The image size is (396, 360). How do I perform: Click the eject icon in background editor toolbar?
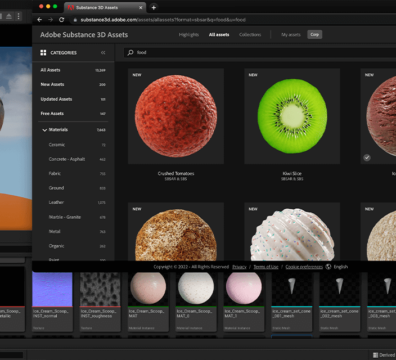coord(9,16)
